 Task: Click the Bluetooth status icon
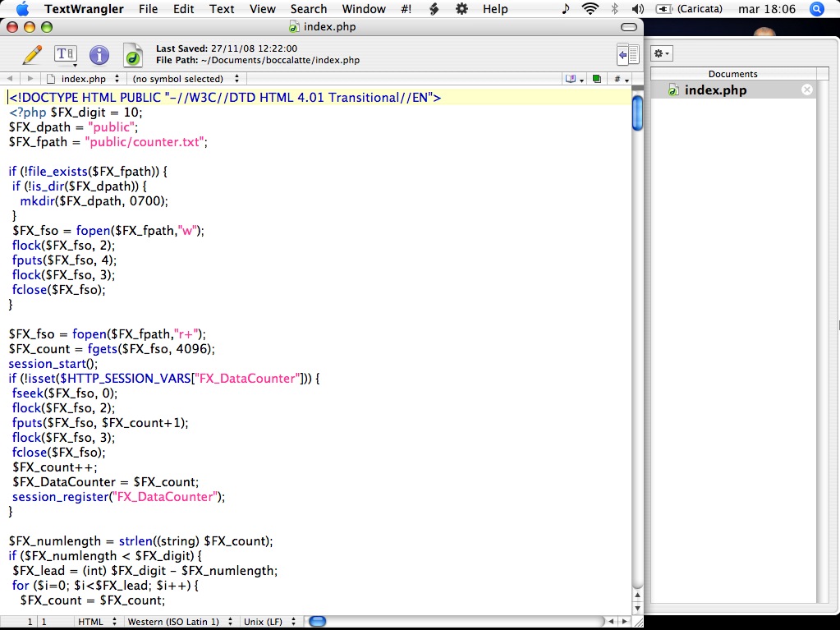tap(614, 8)
